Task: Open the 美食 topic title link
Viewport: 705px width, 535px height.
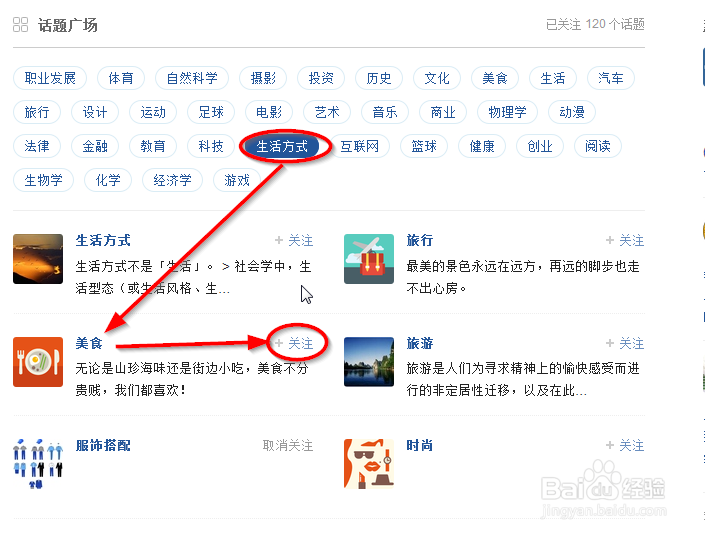Action: [89, 343]
